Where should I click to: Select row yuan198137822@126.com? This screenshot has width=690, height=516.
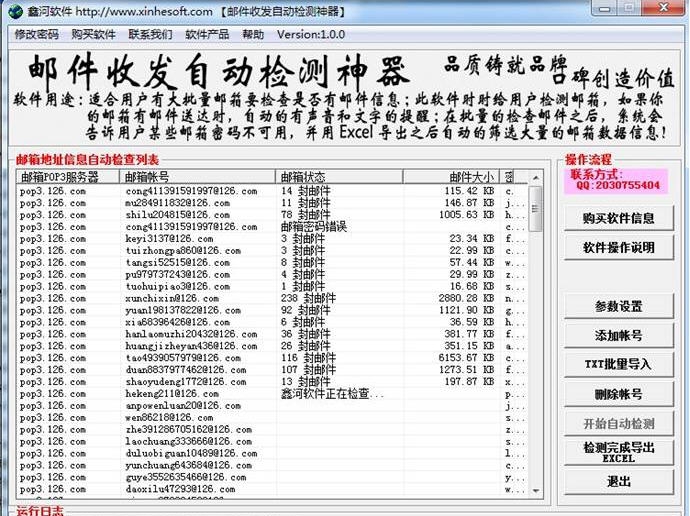click(272, 310)
